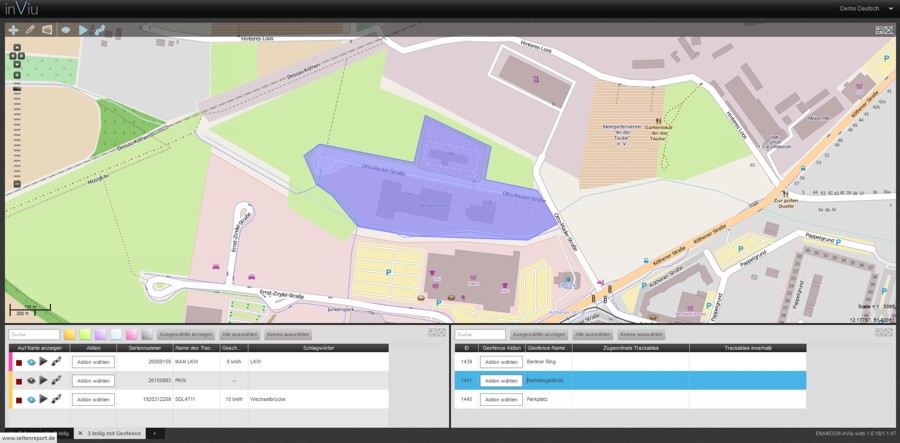Click Ausgewählte anzeigen in geofence panel
The image size is (900, 443).
pyautogui.click(x=539, y=334)
